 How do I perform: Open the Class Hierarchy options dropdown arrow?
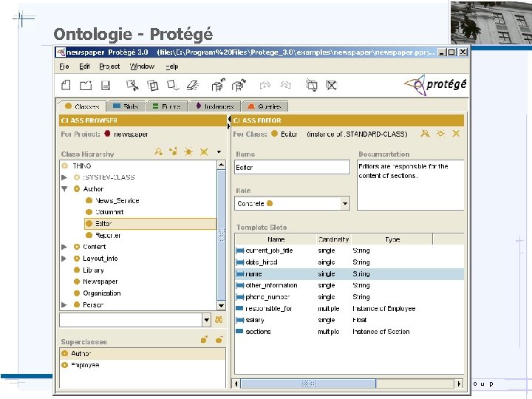[219, 151]
